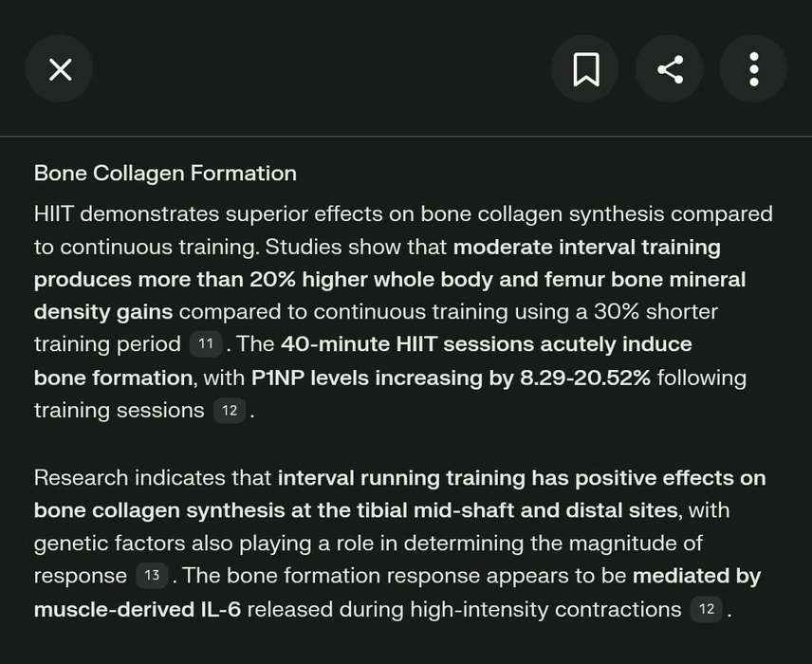This screenshot has height=664, width=812.
Task: View citation 13 reference
Action: tap(151, 576)
